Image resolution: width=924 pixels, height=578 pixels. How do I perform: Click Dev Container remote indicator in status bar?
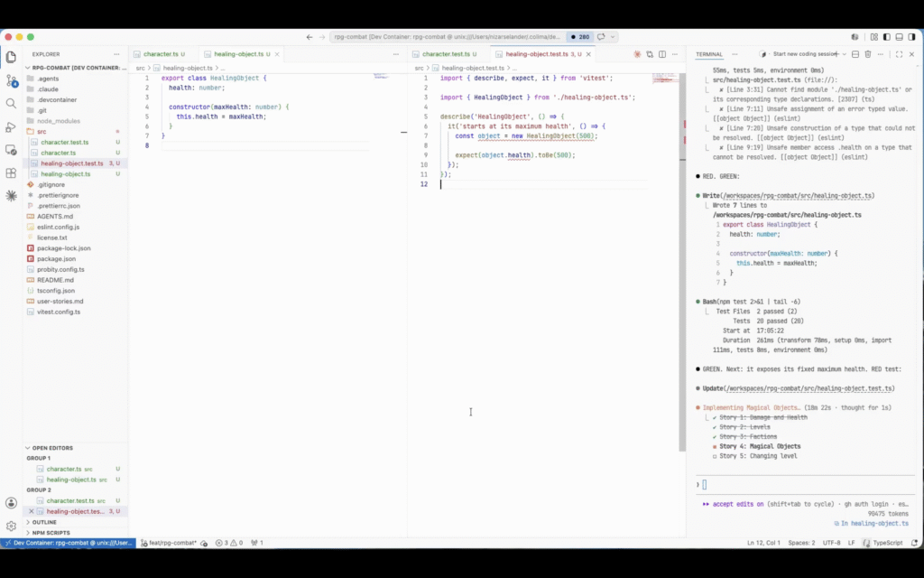click(69, 543)
